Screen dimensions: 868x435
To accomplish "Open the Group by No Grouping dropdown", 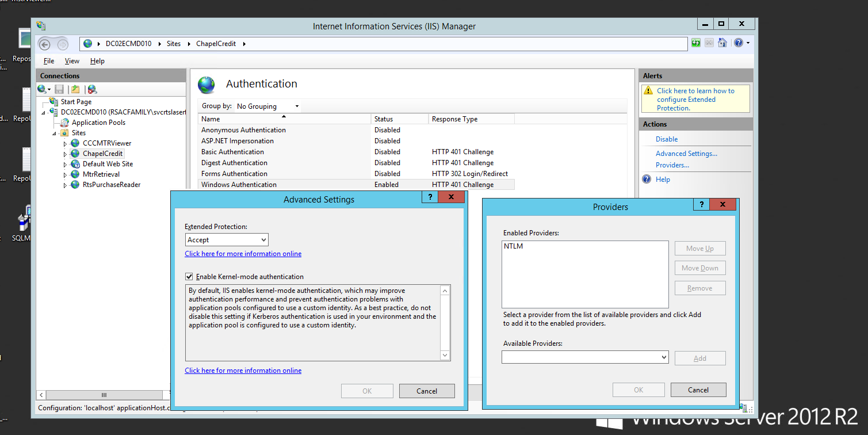I will click(267, 106).
